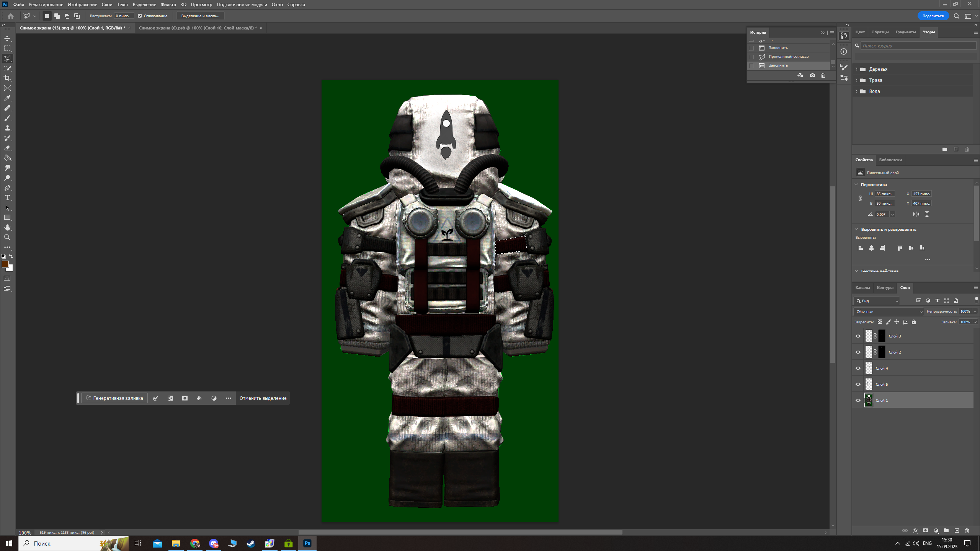Select the Horizontal Type tool
Image resolution: width=980 pixels, height=551 pixels.
(x=7, y=197)
